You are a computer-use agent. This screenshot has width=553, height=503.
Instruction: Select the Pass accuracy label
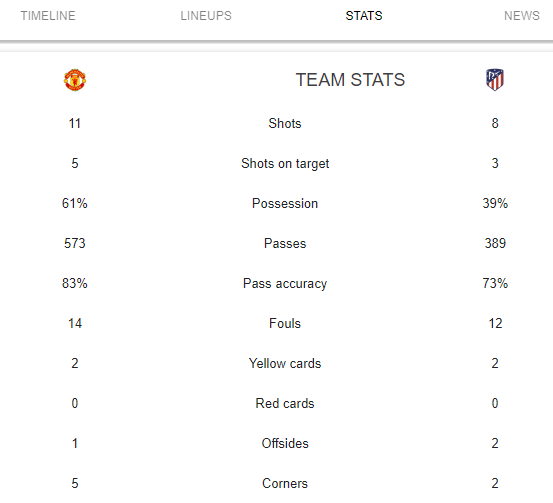pos(285,284)
